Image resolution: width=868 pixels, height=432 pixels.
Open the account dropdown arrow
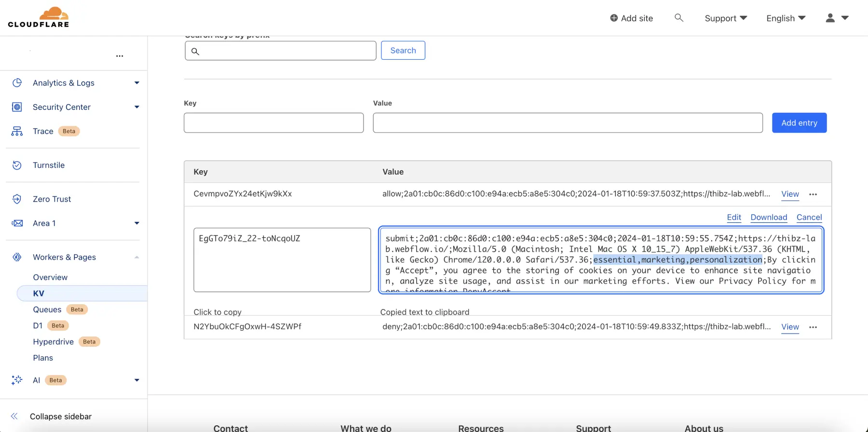point(845,18)
